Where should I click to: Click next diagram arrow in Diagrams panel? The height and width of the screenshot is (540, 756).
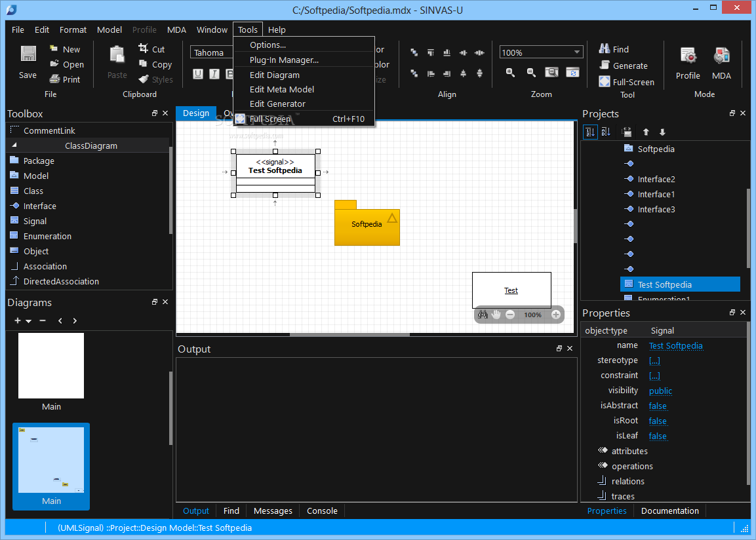coord(75,321)
